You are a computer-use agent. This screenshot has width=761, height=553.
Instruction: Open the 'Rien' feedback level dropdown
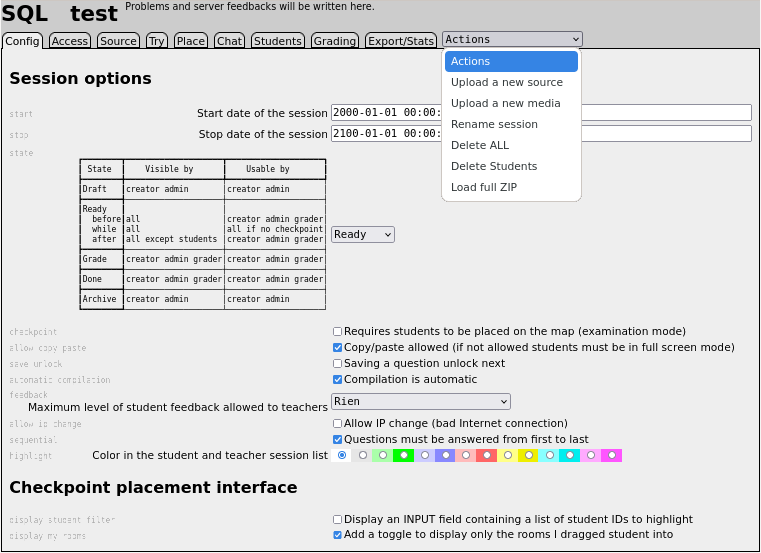pos(420,401)
